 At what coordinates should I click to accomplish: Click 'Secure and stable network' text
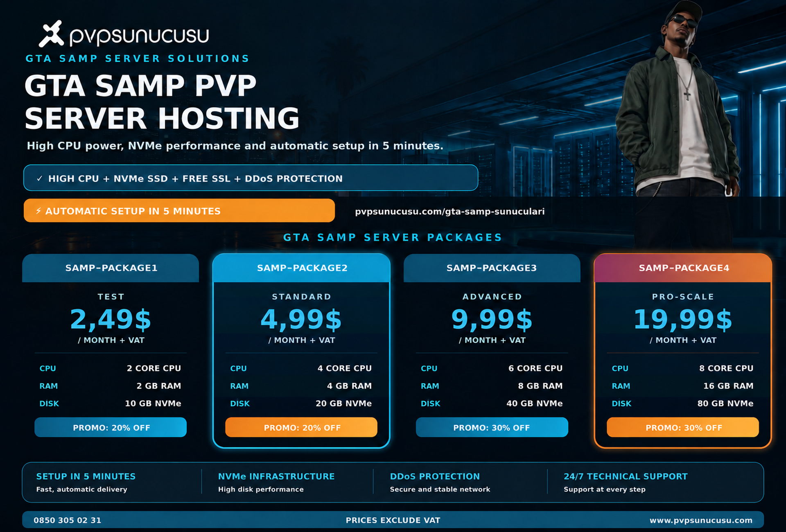coord(440,489)
